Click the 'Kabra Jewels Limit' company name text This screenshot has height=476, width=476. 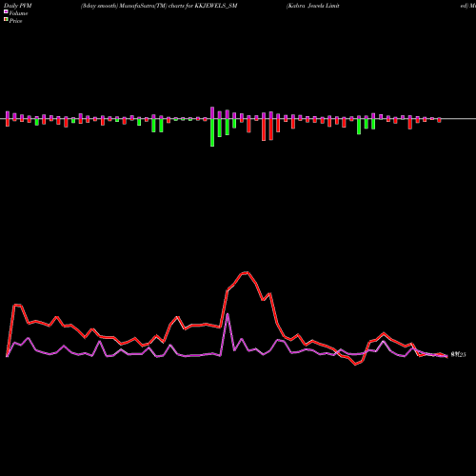coord(313,6)
